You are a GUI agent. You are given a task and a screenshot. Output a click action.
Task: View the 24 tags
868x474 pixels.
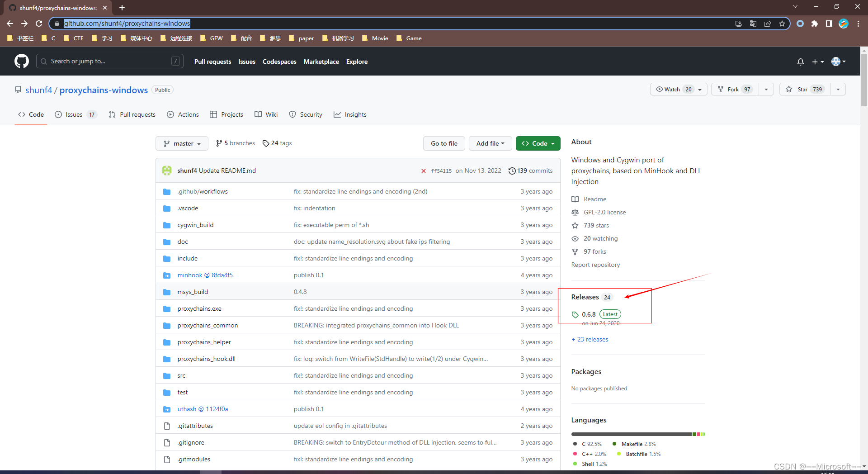coord(277,143)
